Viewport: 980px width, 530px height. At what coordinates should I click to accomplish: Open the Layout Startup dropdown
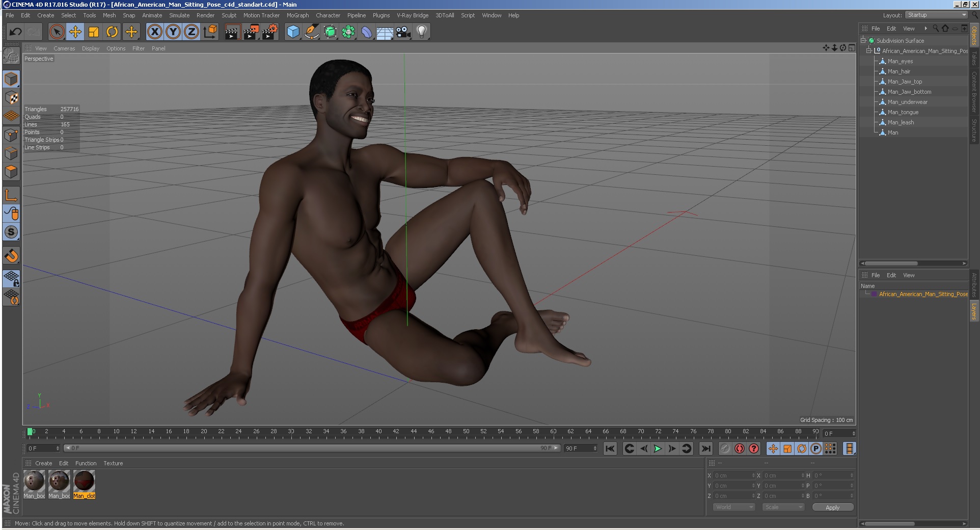(936, 15)
